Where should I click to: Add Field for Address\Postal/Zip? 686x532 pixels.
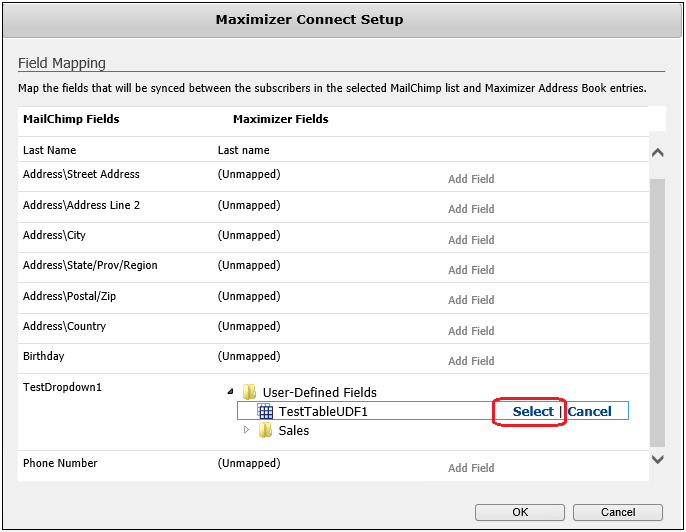point(471,300)
